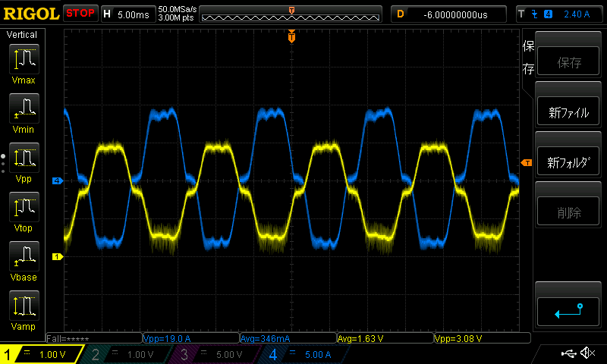
Task: Click the 50.0MSa/s sample rate readout
Action: click(x=178, y=9)
